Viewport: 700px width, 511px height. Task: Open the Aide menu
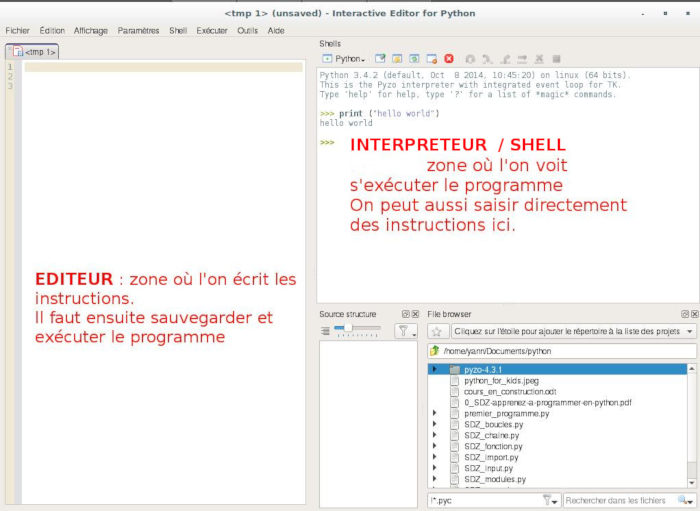pos(276,30)
